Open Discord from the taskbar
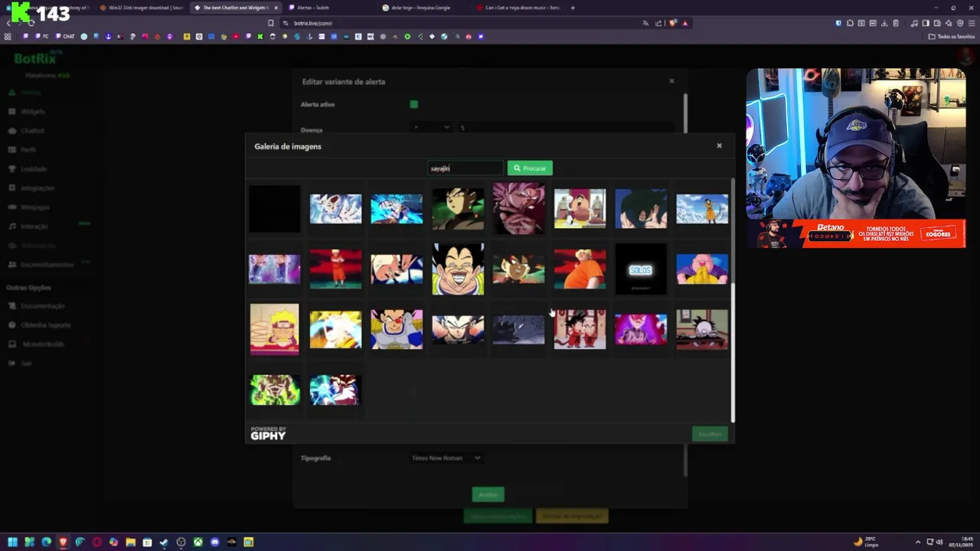The height and width of the screenshot is (551, 980). point(214,542)
